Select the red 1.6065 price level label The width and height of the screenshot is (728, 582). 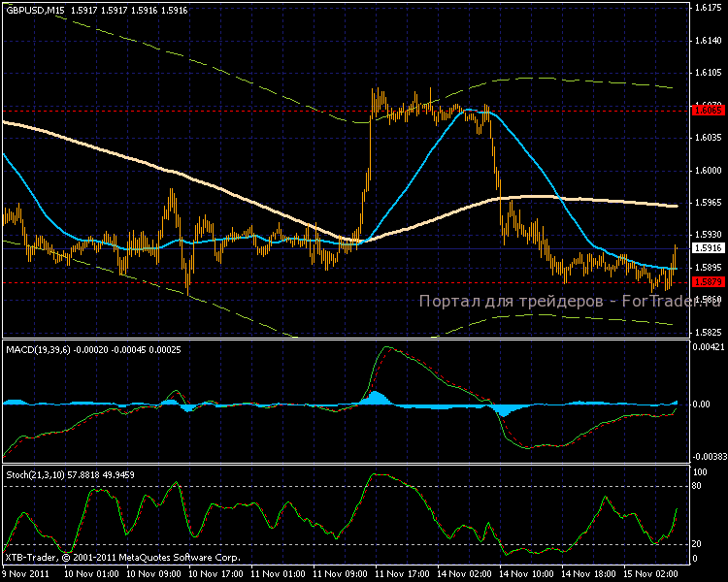click(x=708, y=111)
